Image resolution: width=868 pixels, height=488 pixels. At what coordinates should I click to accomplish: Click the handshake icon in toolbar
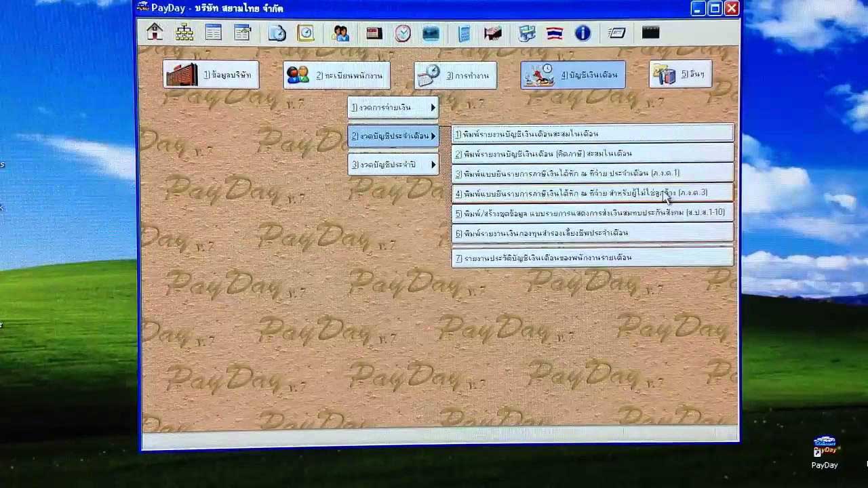pos(492,33)
